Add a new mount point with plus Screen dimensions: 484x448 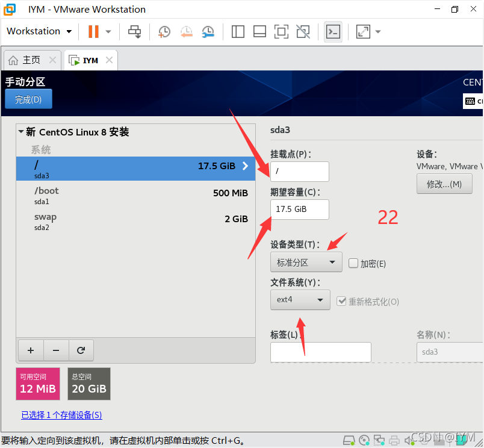(x=31, y=350)
